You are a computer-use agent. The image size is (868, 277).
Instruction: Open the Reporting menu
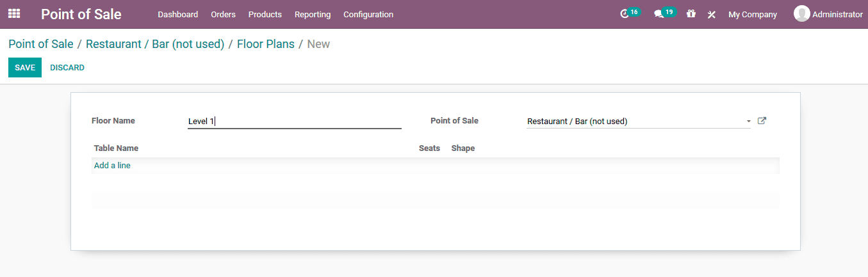tap(313, 14)
